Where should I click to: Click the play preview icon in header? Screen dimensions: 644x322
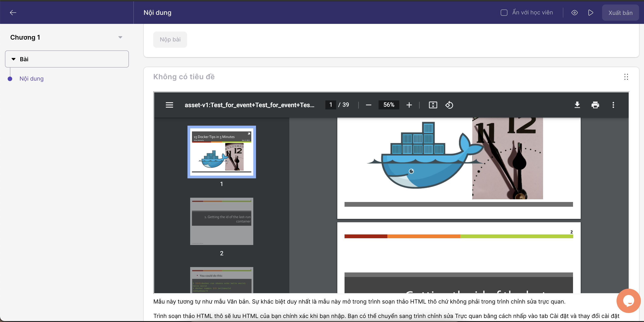point(591,13)
